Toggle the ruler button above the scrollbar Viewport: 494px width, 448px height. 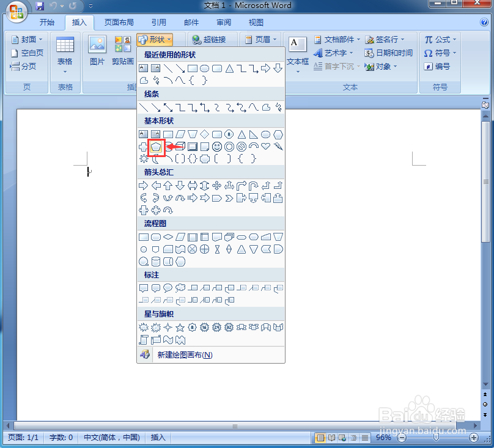click(x=485, y=105)
